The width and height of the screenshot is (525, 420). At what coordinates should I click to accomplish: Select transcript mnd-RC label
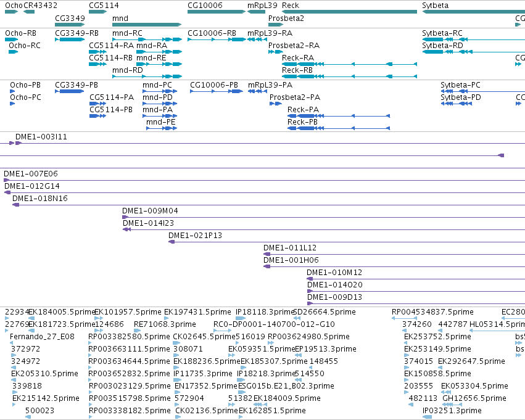click(127, 33)
